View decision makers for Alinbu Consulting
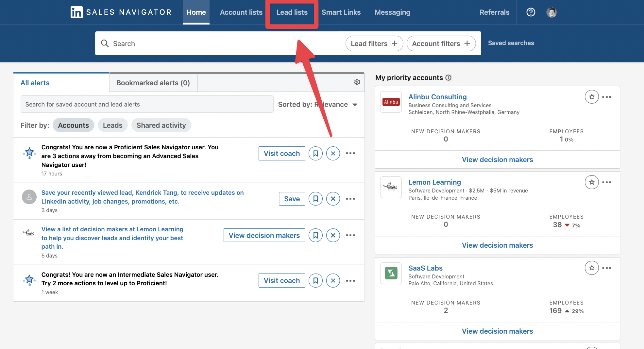 [x=497, y=160]
